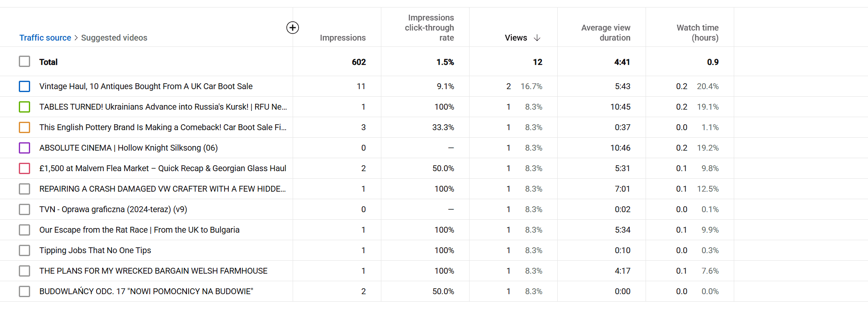This screenshot has width=868, height=313.
Task: Click Suggested videos breadcrumb label
Action: click(114, 38)
